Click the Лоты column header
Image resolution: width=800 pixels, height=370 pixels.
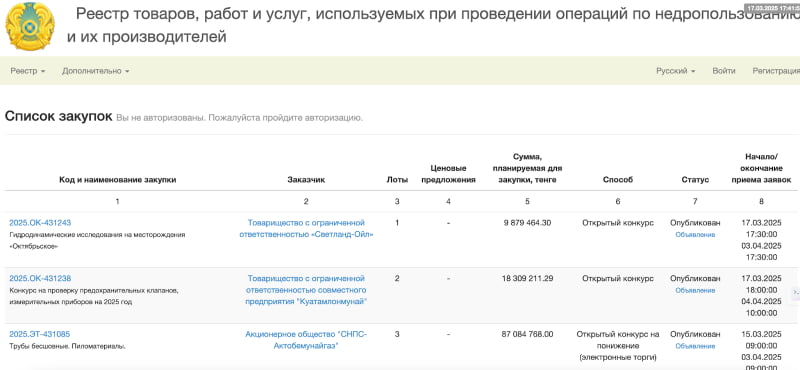[x=397, y=180]
